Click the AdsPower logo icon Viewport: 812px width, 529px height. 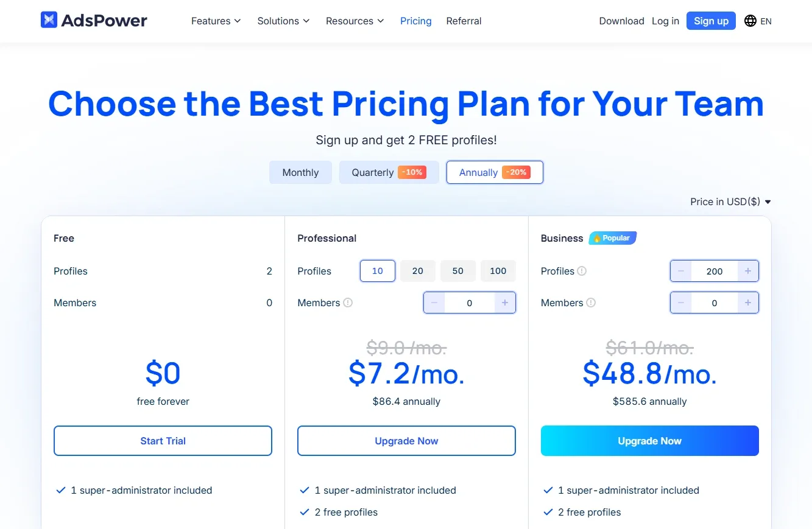pyautogui.click(x=49, y=20)
